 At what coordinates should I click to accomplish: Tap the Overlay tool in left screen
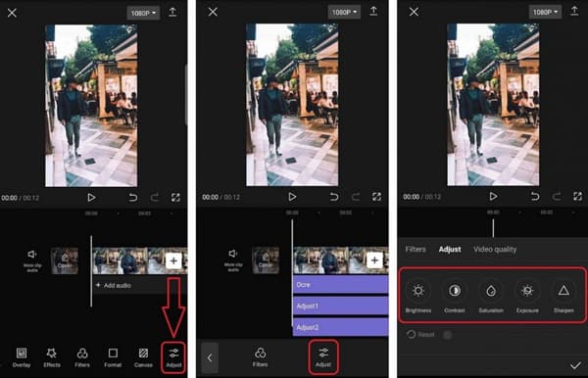[22, 357]
